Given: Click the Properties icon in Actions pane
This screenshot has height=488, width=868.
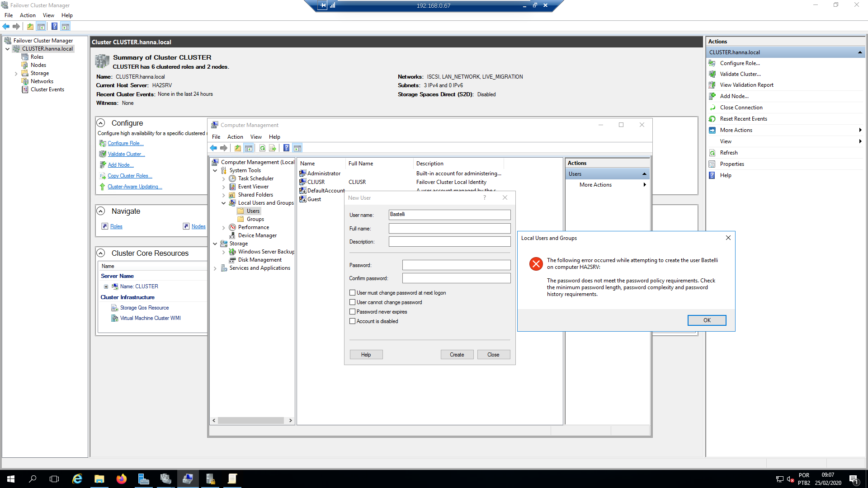Looking at the screenshot, I should (x=712, y=164).
